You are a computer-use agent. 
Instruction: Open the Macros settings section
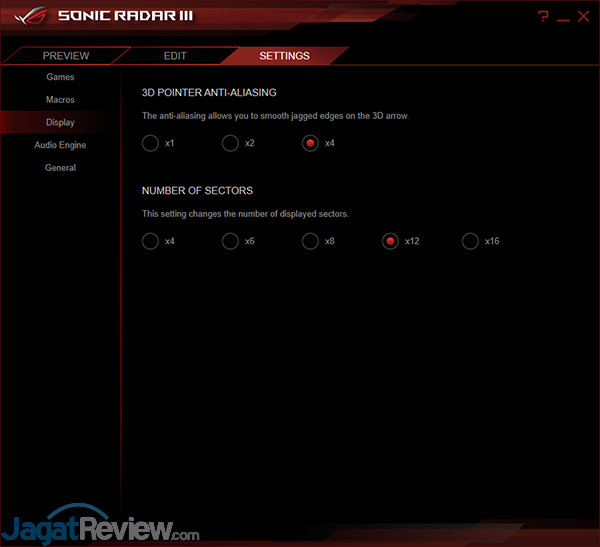pyautogui.click(x=60, y=100)
